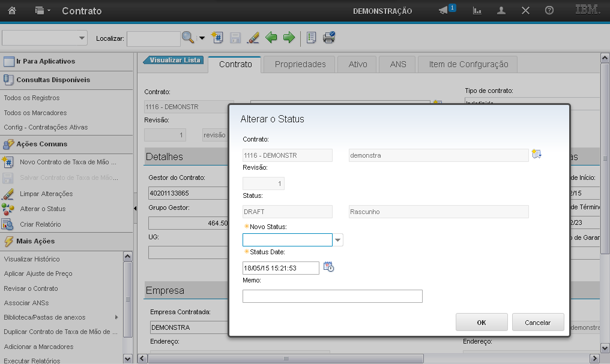
Task: Open the query dropdown in toolbar
Action: point(45,38)
